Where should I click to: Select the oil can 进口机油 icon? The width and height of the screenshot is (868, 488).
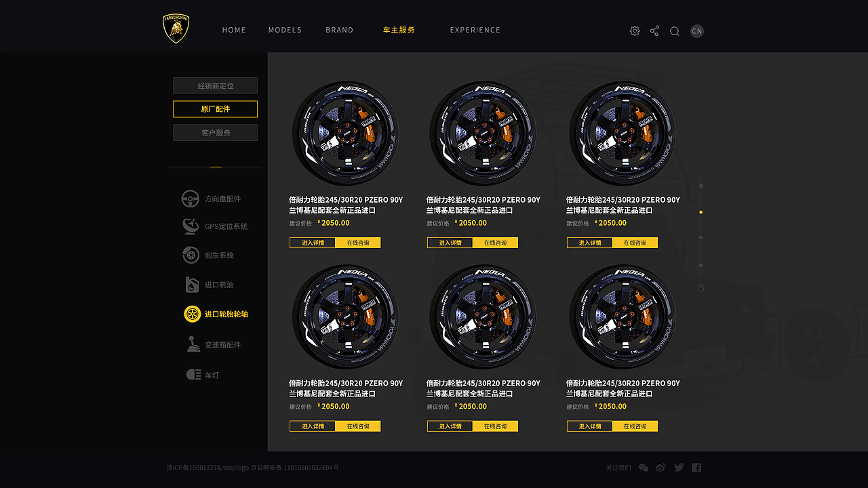[192, 284]
